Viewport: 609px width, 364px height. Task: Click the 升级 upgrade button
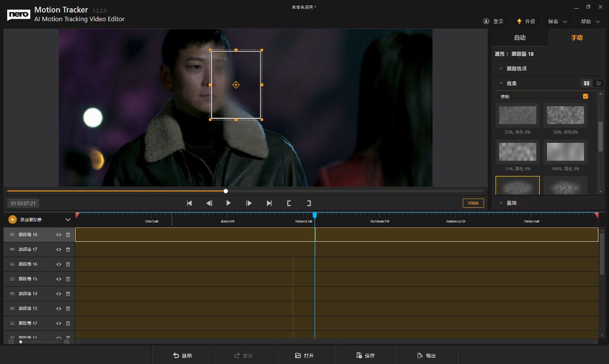click(526, 22)
